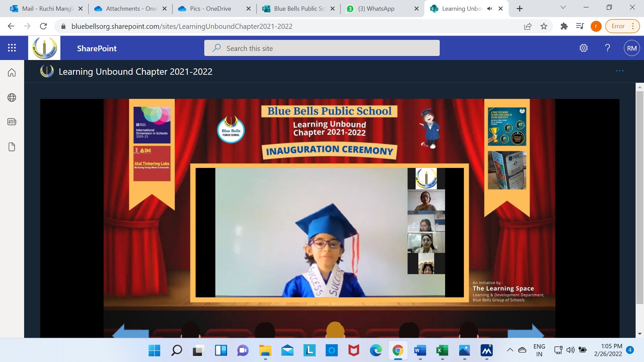This screenshot has width=644, height=362.
Task: Open Excel from the Windows taskbar
Action: (442, 351)
